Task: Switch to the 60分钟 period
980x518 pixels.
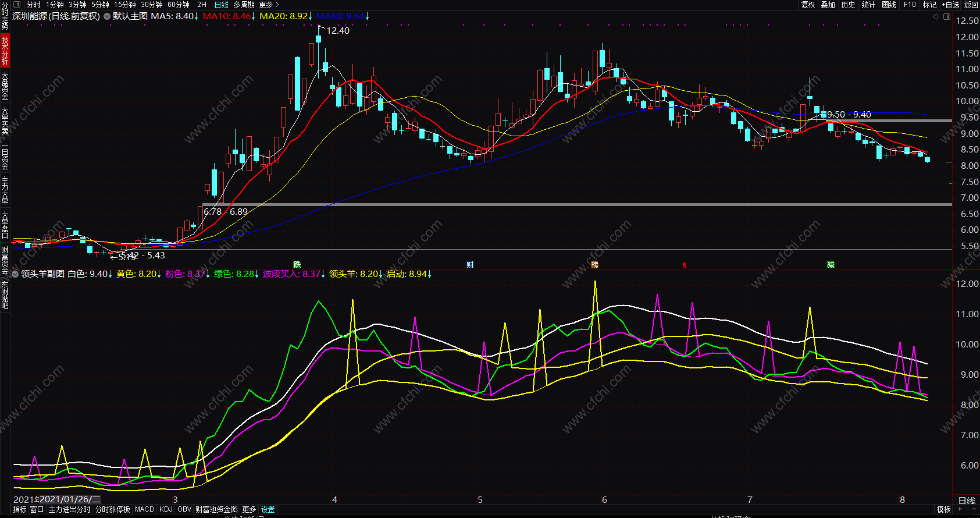Action: tap(179, 5)
